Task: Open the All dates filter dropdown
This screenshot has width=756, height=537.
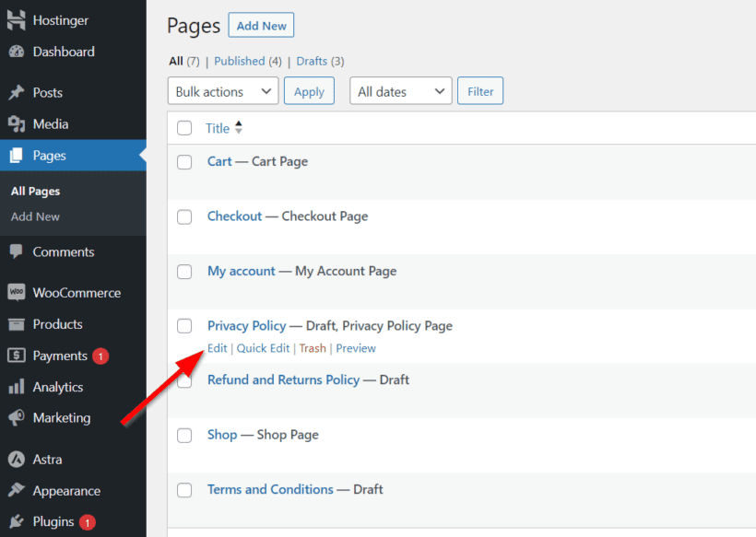Action: tap(400, 91)
